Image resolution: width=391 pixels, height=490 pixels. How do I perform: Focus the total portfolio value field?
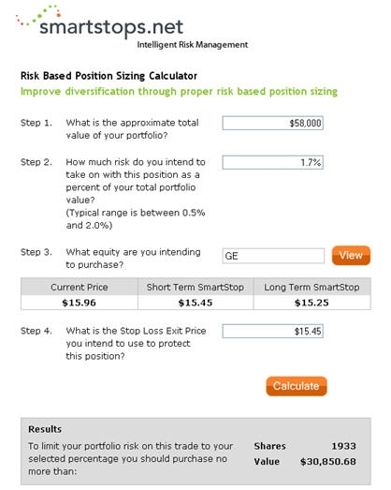coord(273,123)
